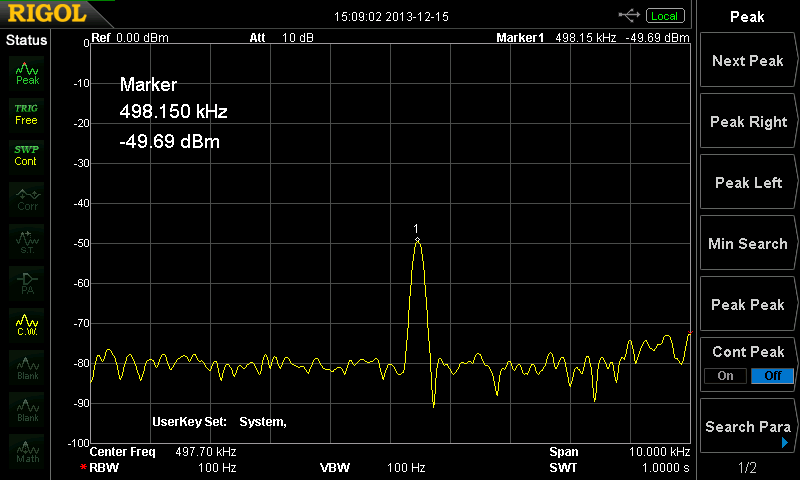Click the C.W. trace status icon
This screenshot has width=800, height=480.
tap(27, 325)
